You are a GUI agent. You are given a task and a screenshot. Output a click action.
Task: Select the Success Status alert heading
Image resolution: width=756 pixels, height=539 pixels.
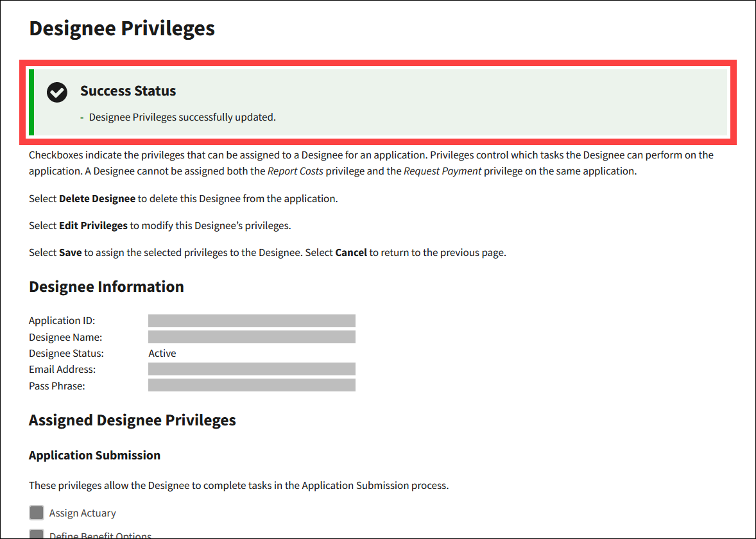tap(128, 91)
